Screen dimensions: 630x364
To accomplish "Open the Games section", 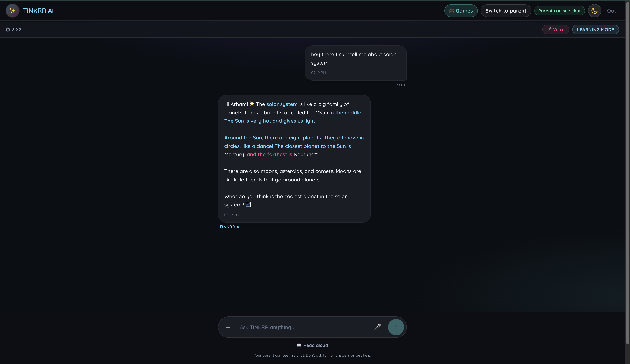I will coord(461,11).
